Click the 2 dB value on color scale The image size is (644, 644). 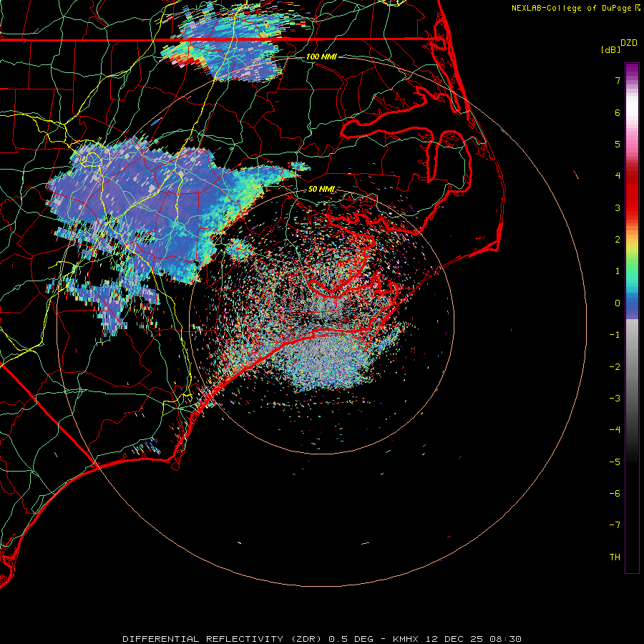point(618,240)
